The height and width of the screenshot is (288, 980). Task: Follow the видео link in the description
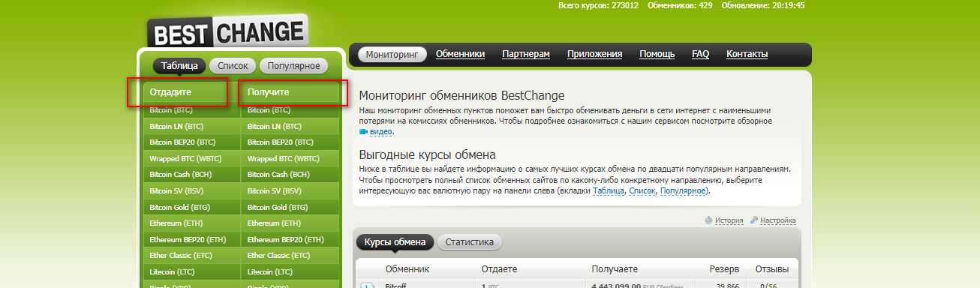point(381,131)
